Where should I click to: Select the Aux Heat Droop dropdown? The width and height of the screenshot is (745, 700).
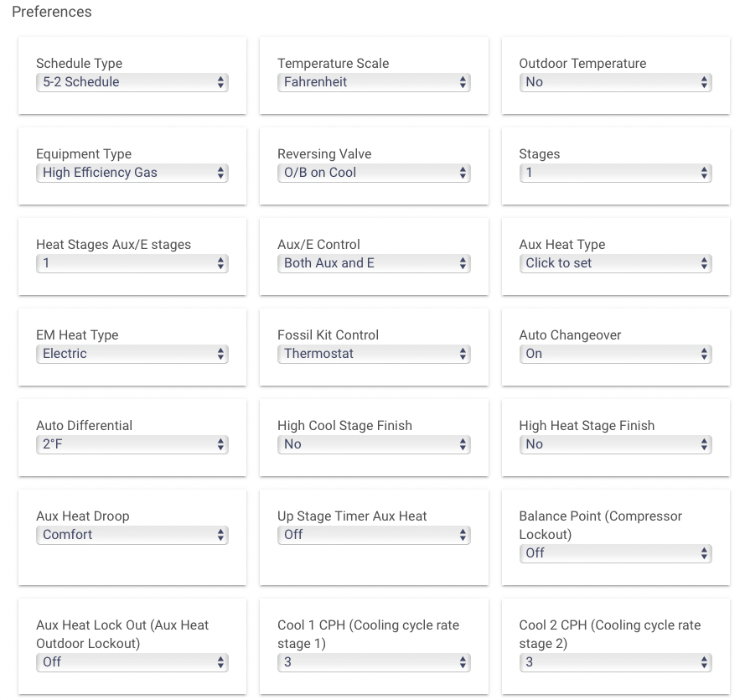pos(132,535)
